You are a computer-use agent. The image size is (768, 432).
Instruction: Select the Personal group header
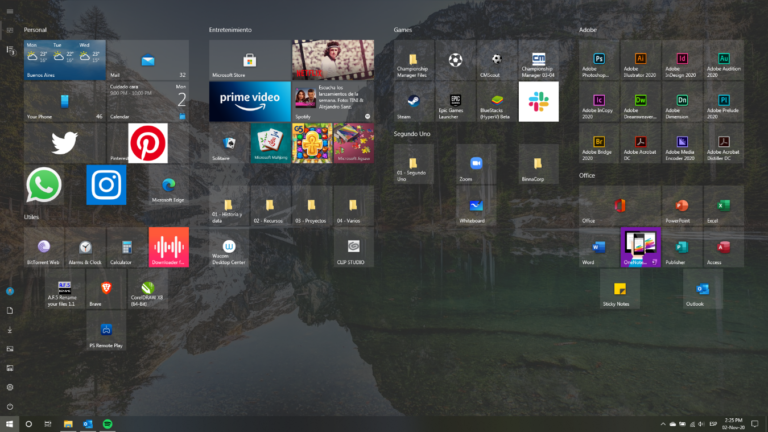35,29
